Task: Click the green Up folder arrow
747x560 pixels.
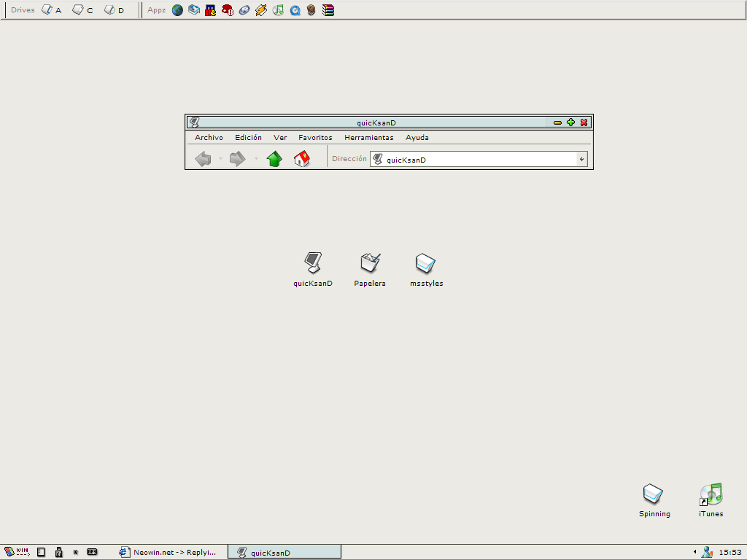Action: pos(274,159)
